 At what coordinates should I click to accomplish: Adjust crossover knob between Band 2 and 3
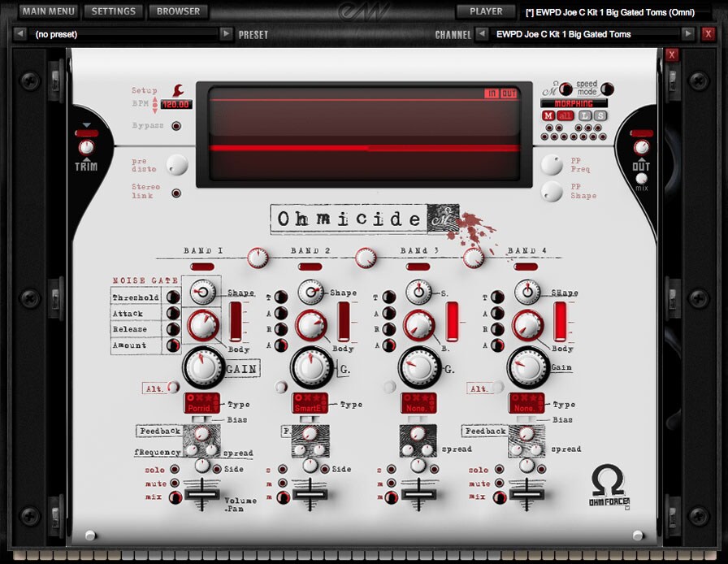pyautogui.click(x=366, y=258)
